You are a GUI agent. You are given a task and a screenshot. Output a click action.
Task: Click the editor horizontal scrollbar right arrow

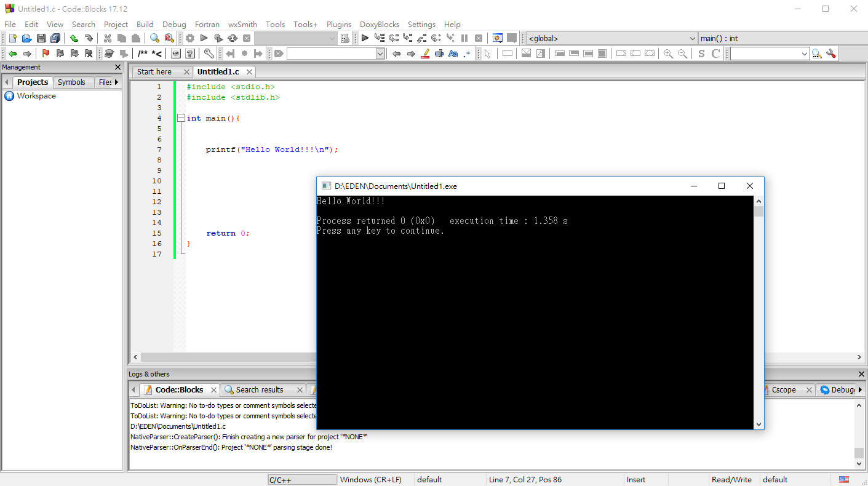pyautogui.click(x=859, y=357)
